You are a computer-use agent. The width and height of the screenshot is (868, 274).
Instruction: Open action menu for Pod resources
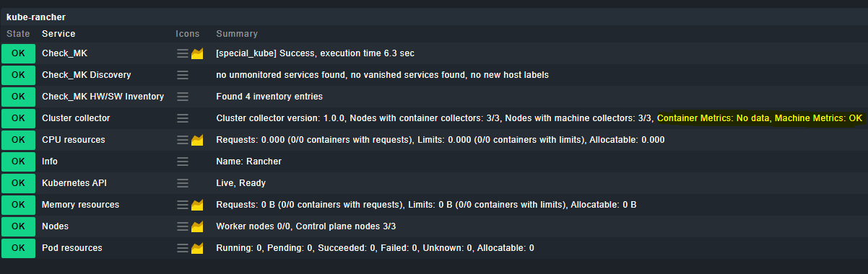183,248
